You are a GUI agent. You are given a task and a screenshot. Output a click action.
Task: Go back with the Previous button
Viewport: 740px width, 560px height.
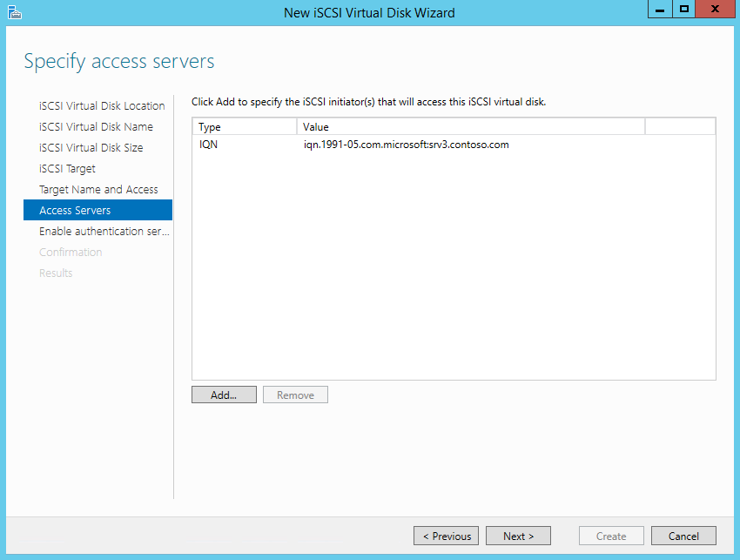(446, 536)
